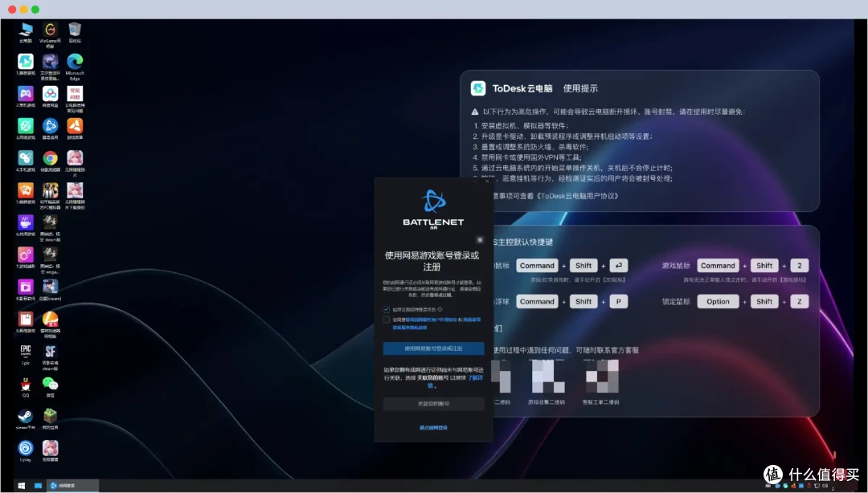Click the Z key in lock mouse shortcut
The image size is (868, 493).
point(800,302)
